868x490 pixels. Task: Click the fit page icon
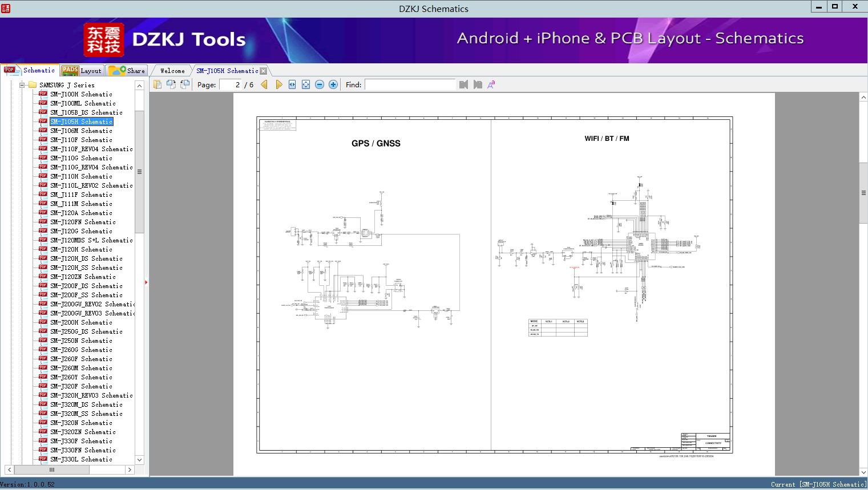point(306,84)
